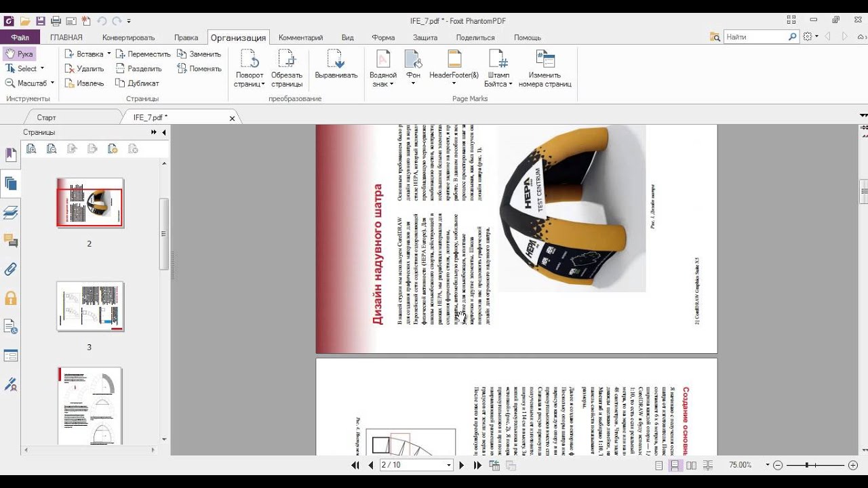Click the thumbnails panel vertical scrollbar

[163, 235]
